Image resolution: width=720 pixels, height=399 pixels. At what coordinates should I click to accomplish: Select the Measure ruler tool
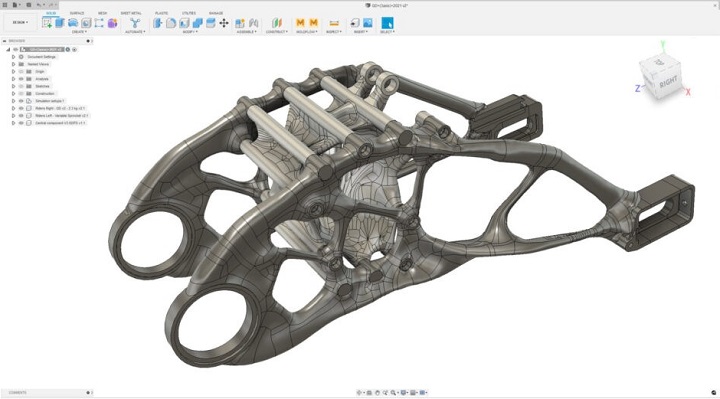[x=334, y=22]
